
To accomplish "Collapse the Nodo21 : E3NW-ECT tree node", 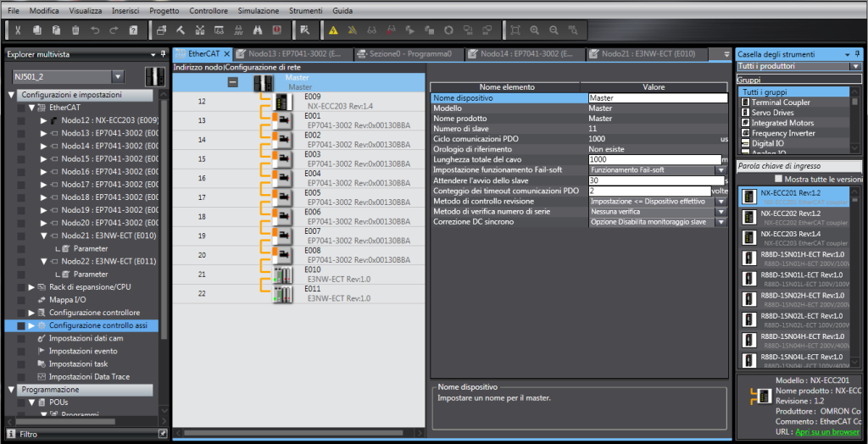I will [x=44, y=236].
